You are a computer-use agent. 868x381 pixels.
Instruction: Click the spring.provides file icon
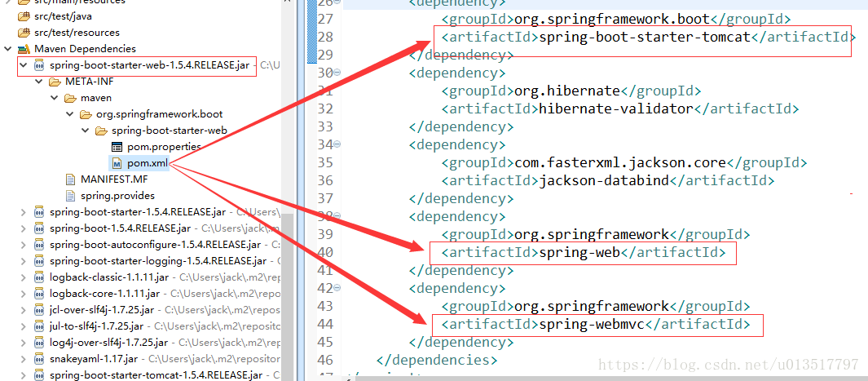click(x=70, y=196)
